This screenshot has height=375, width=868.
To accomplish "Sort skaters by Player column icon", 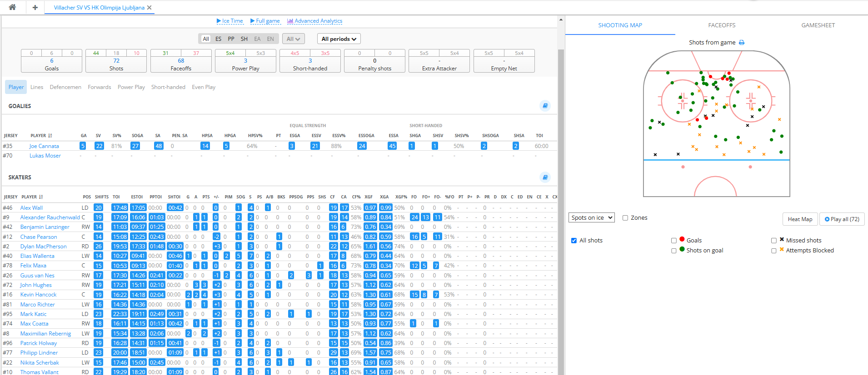I will [x=41, y=197].
